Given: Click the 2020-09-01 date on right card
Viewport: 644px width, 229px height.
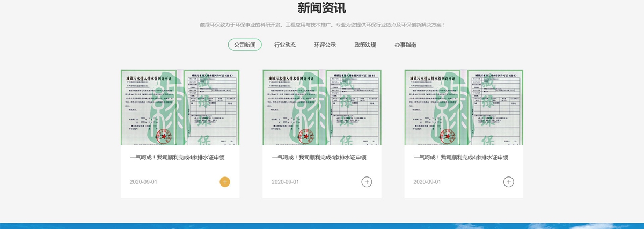Looking at the screenshot, I should 427,182.
